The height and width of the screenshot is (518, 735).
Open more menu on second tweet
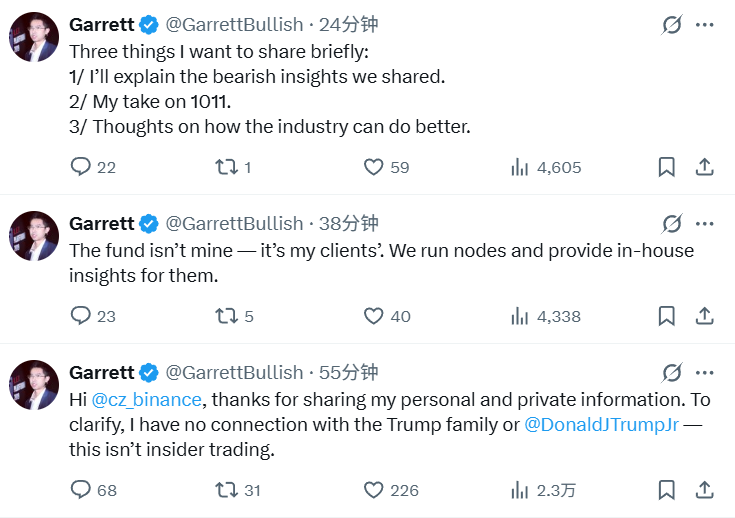(705, 223)
